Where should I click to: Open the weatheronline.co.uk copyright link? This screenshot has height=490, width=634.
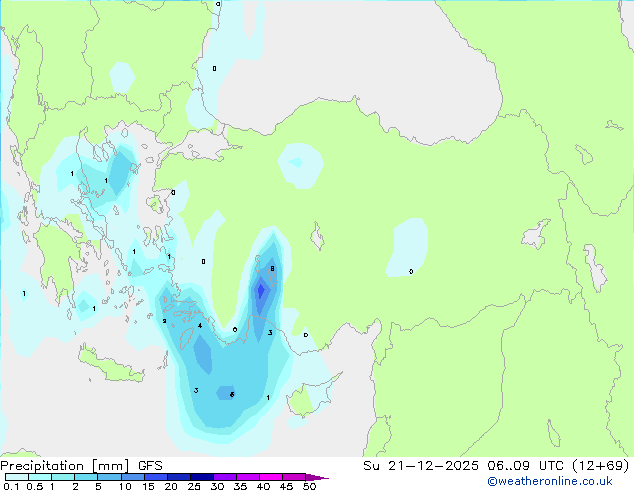(549, 481)
